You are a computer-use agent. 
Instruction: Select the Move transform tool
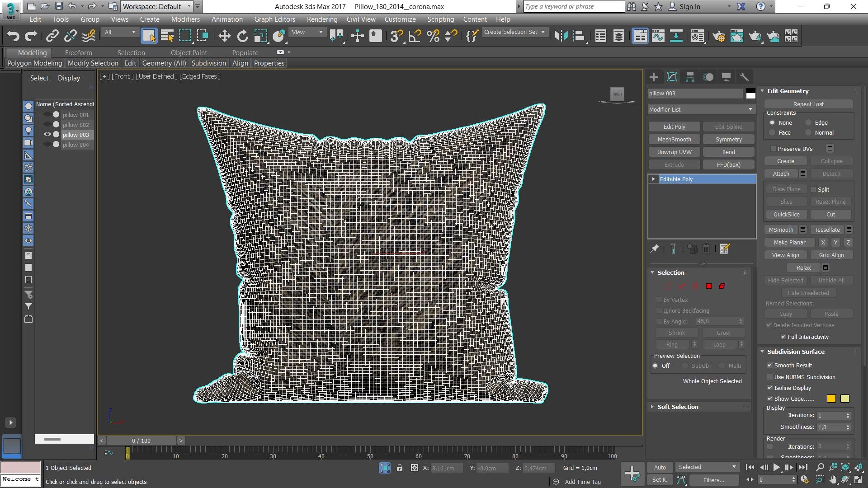click(224, 36)
